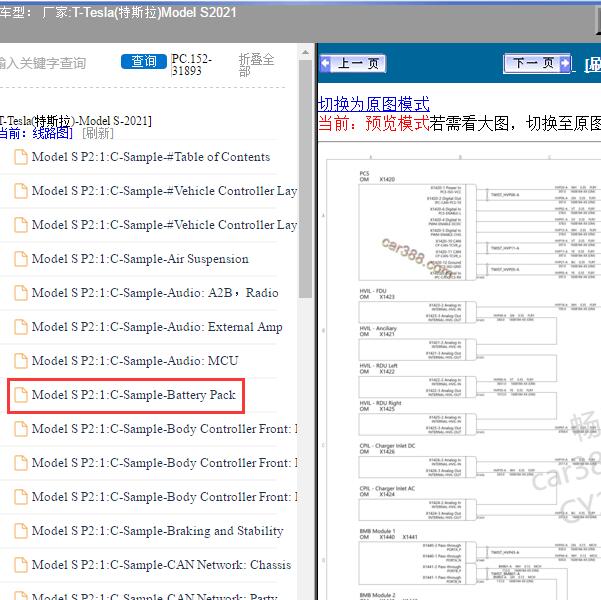Click the left list vertical scrollbar thumb
The height and width of the screenshot is (600, 601).
coord(305,178)
